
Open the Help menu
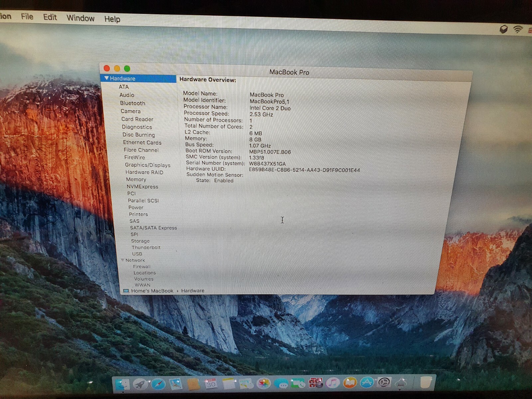(x=112, y=19)
